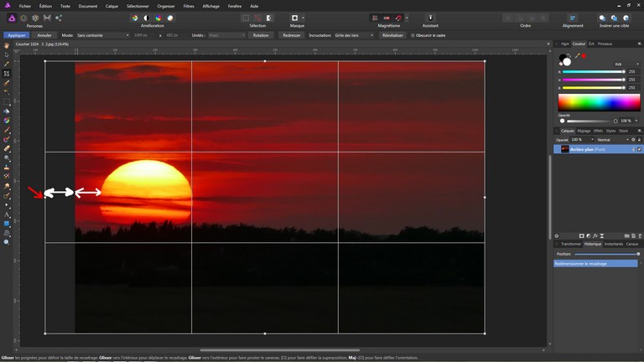Click the colour picker eyedropper icon

tap(577, 56)
